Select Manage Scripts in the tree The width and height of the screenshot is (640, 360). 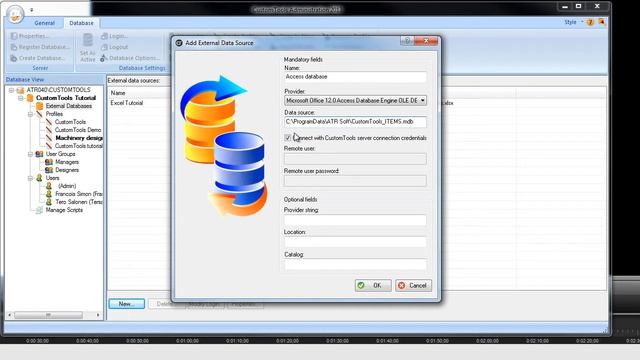coord(64,210)
